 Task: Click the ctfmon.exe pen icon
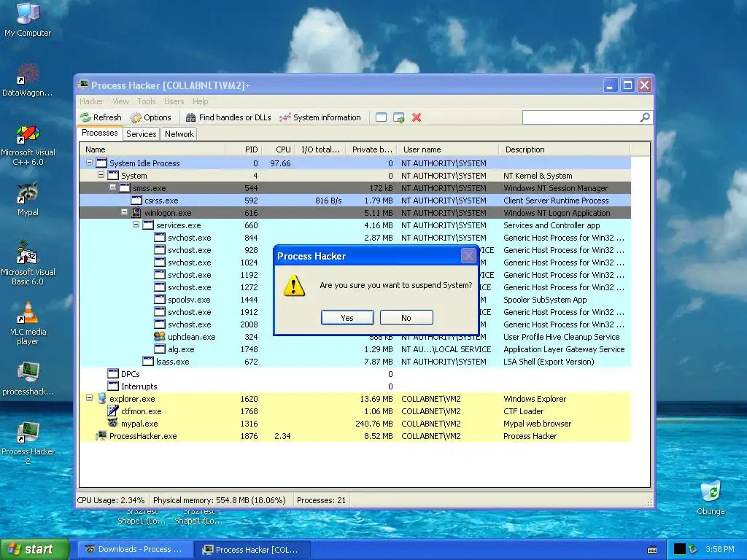[x=113, y=411]
